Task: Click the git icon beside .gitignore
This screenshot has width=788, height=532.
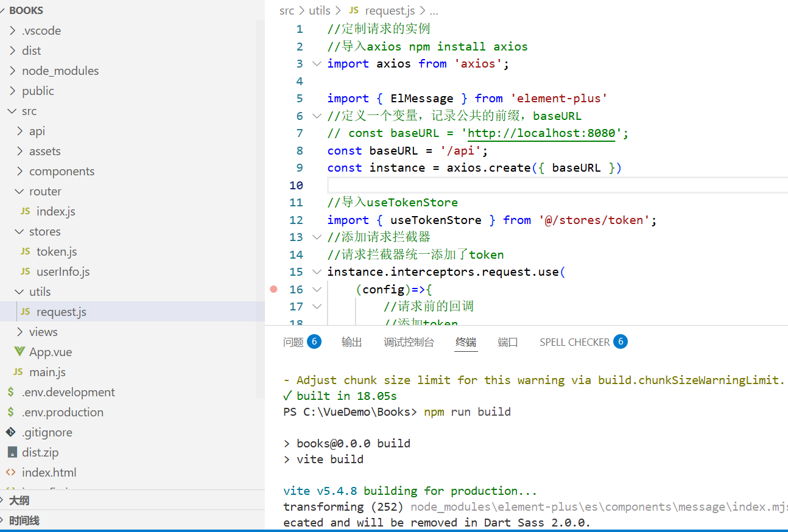Action: point(11,432)
